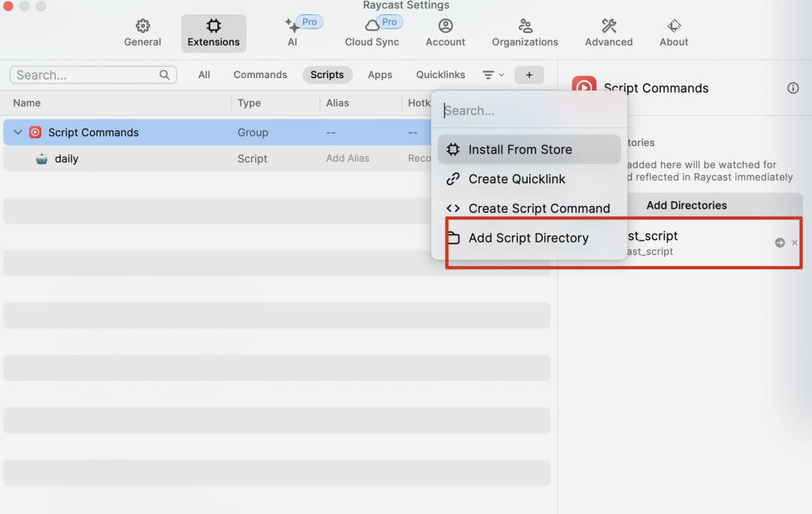This screenshot has height=514, width=812.
Task: Click the Script type cell of daily
Action: 252,159
